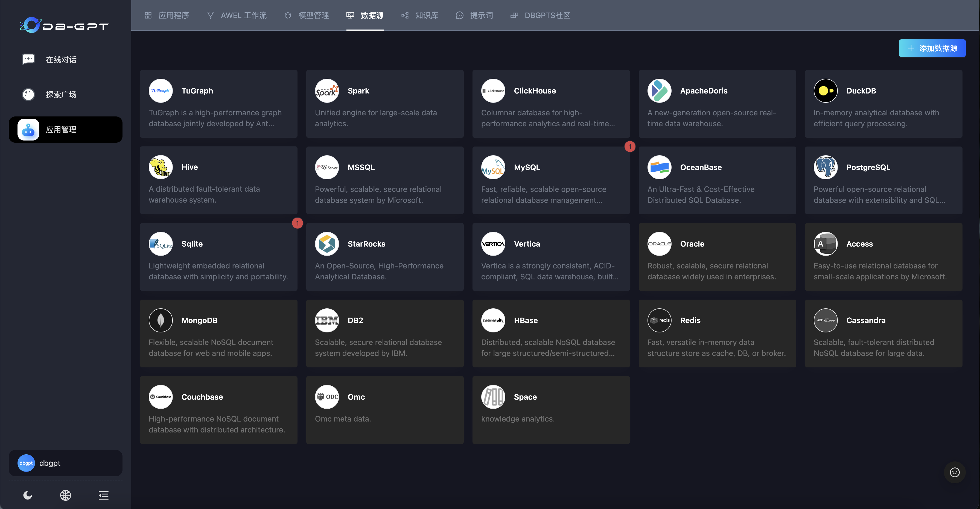
Task: Open 在线对话 in sidebar
Action: (x=65, y=60)
